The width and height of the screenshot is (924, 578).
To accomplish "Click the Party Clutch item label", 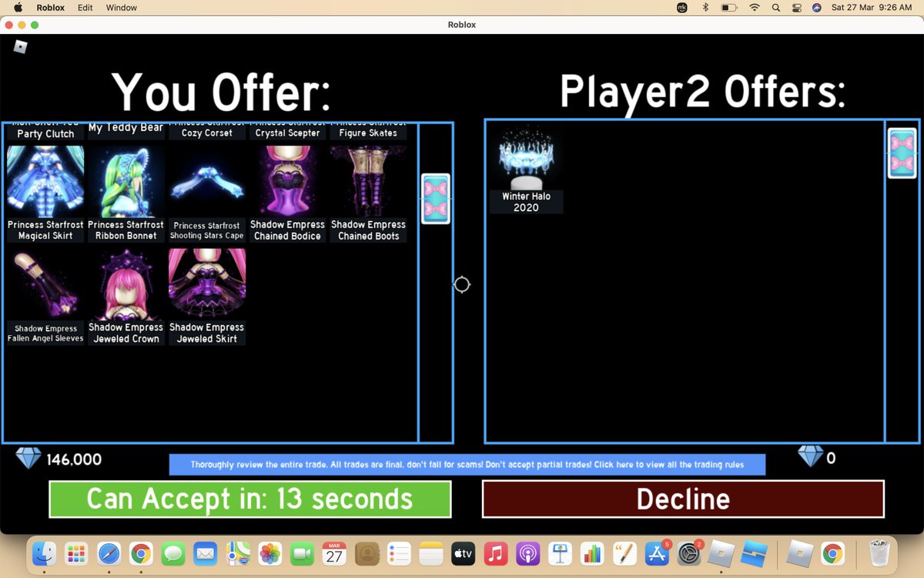I will tap(45, 133).
